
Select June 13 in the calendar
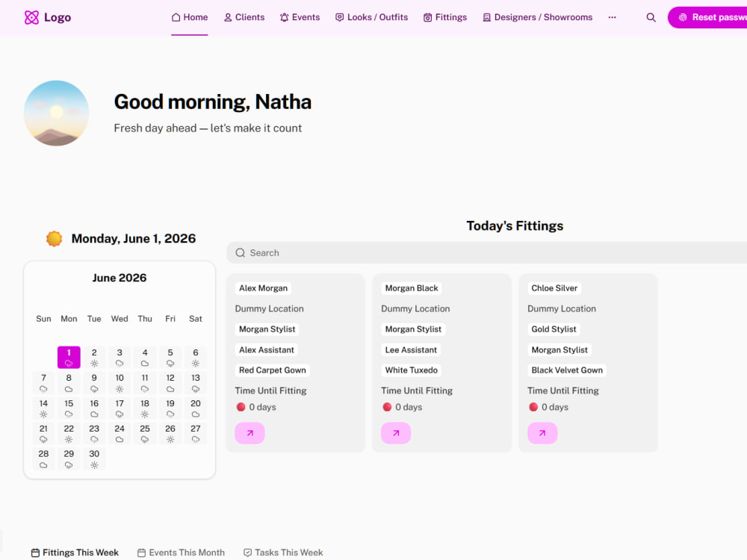(195, 382)
